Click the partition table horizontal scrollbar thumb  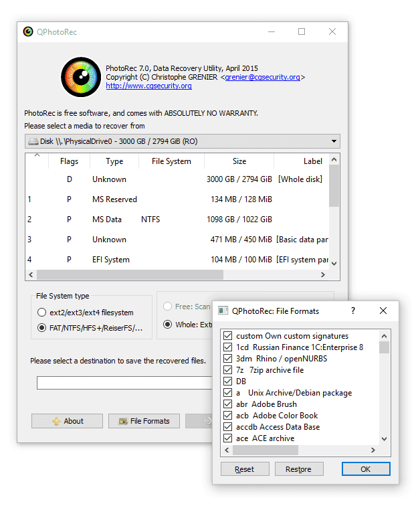coord(130,274)
